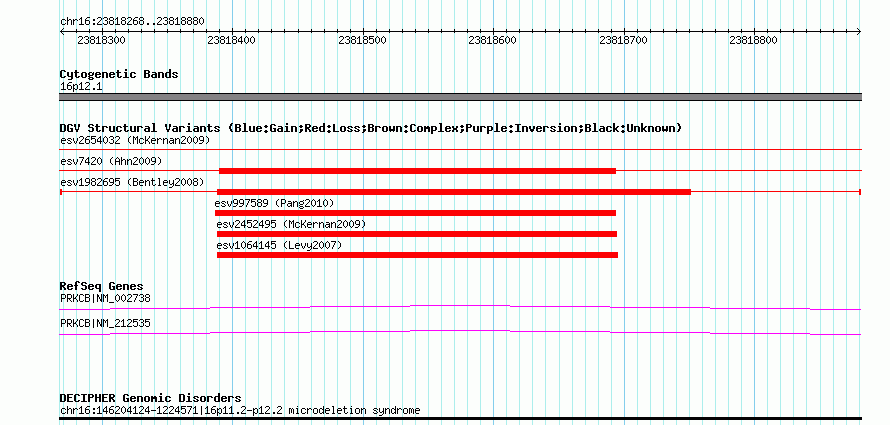
Task: Open the PRKCB|NM_212535 transcript label
Action: pyautogui.click(x=105, y=324)
